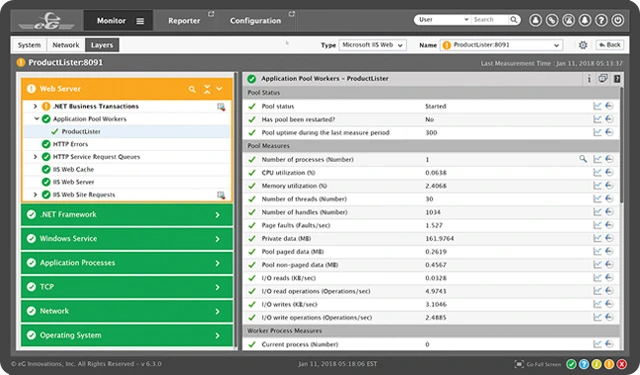Click the bell notification icon in header
Viewport: 640px width, 375px height.
pos(585,20)
